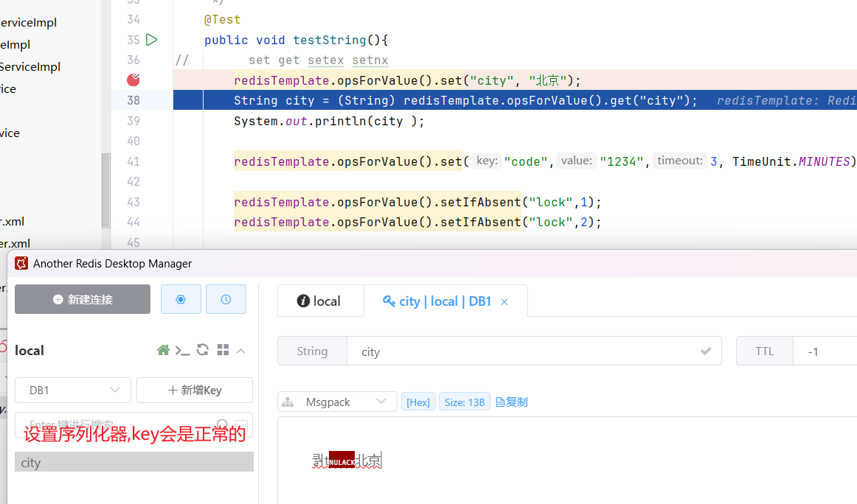Click the green home icon for local connection
Screen dimensions: 857x504
[163, 350]
